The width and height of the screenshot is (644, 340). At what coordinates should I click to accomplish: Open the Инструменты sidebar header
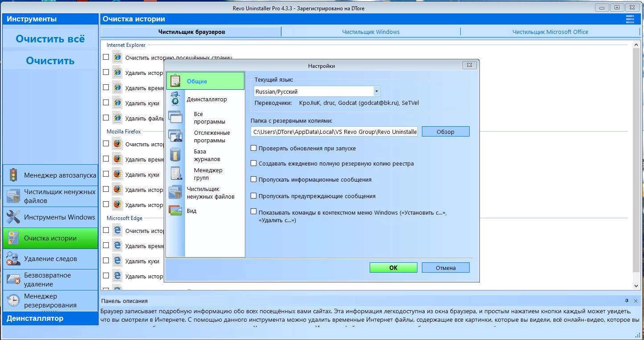(x=50, y=19)
